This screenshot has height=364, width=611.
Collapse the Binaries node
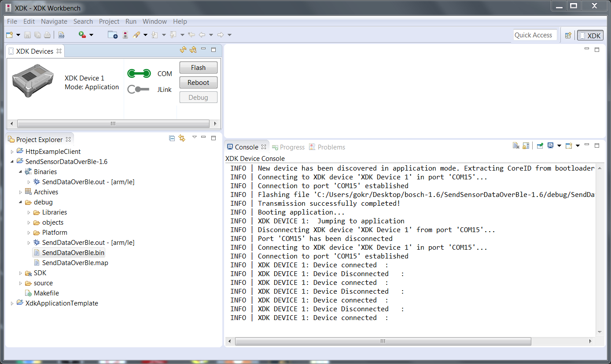(20, 172)
